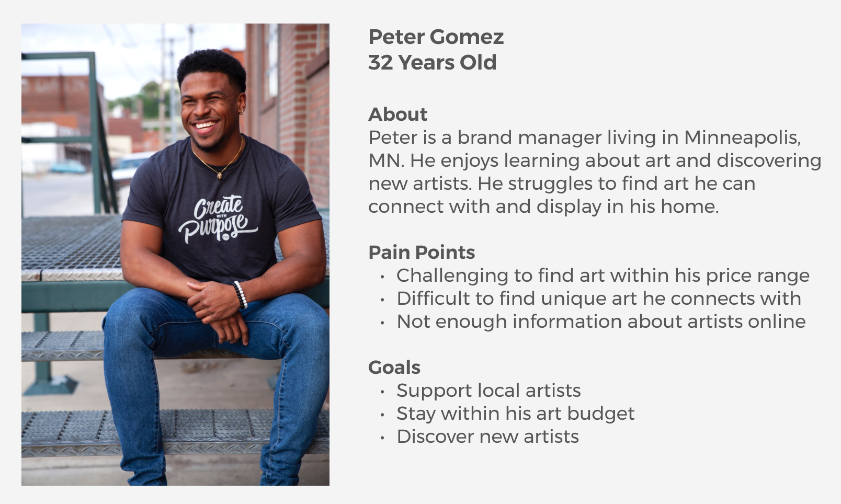
Task: Click the 'Create with Purpose' shirt graphic
Action: coord(216,220)
